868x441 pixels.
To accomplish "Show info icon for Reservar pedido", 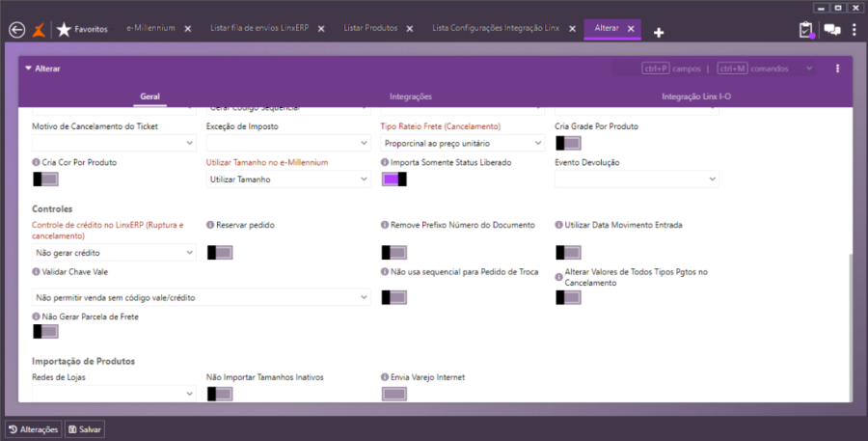I will coord(210,225).
